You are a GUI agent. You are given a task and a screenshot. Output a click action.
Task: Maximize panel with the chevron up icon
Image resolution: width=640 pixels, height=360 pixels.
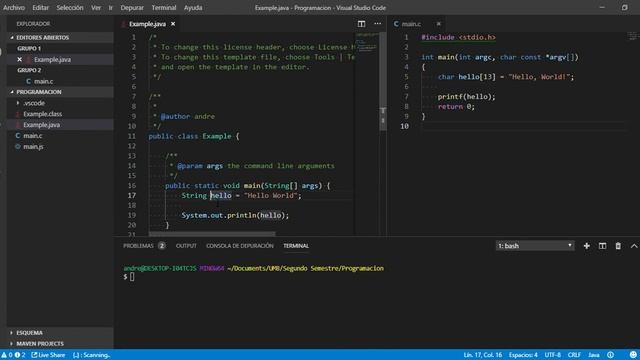coord(634,246)
